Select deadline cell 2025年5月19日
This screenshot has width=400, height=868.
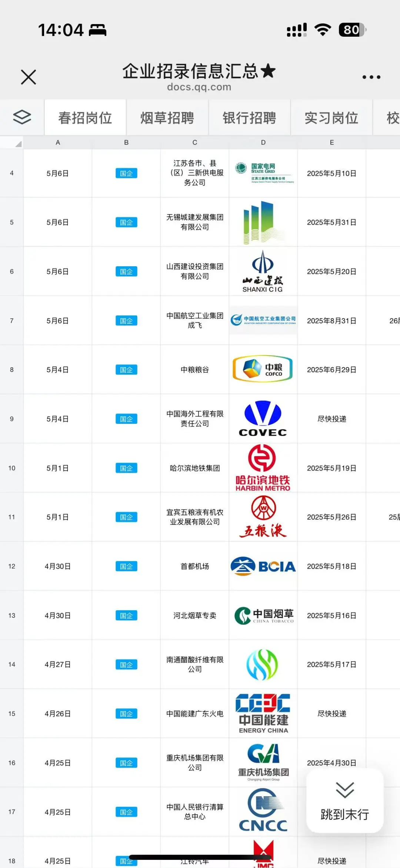pyautogui.click(x=332, y=468)
